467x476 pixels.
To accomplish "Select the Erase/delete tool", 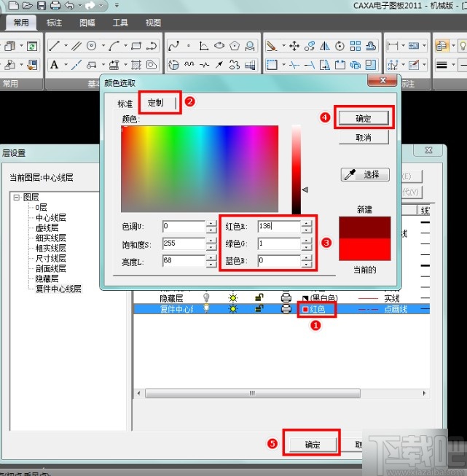I will (272, 46).
